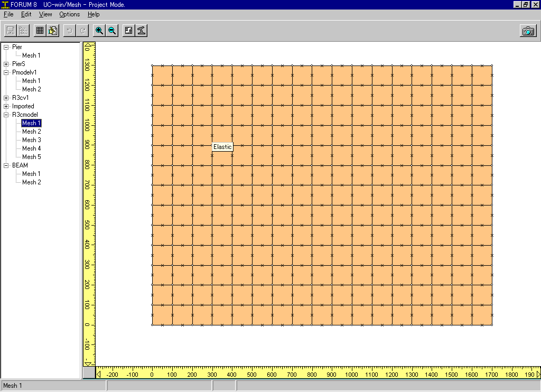Collapse the BEAM tree node

[x=6, y=166]
